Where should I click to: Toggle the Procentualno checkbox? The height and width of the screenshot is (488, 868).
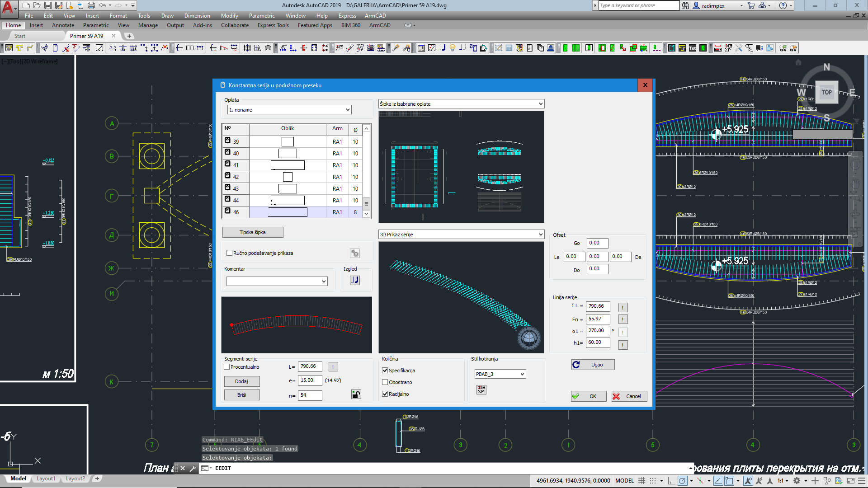pos(227,367)
